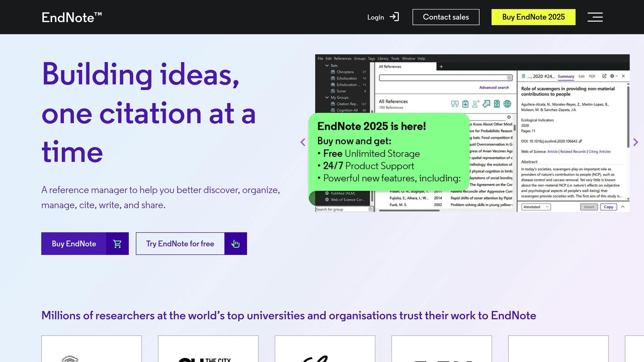Click the login arrow icon
The height and width of the screenshot is (362, 644).
click(394, 17)
